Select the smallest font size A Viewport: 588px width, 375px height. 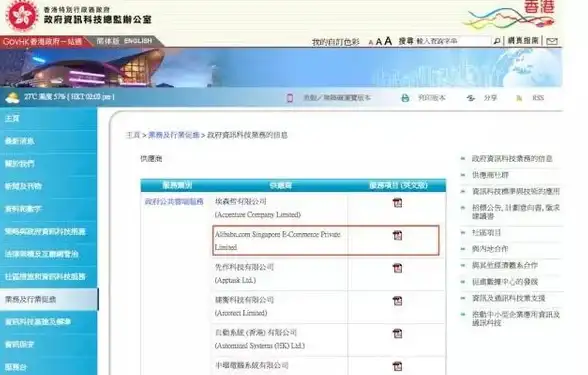(370, 43)
